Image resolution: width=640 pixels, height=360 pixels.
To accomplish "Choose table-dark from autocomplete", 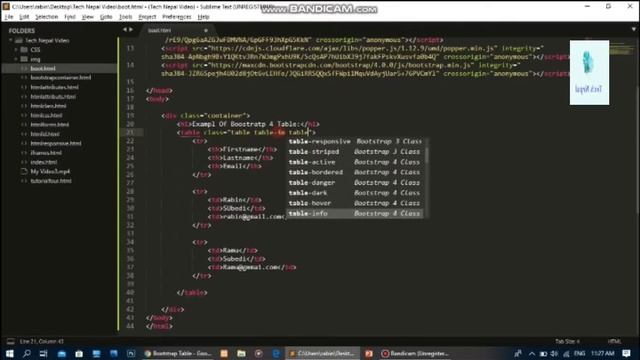I will point(355,193).
